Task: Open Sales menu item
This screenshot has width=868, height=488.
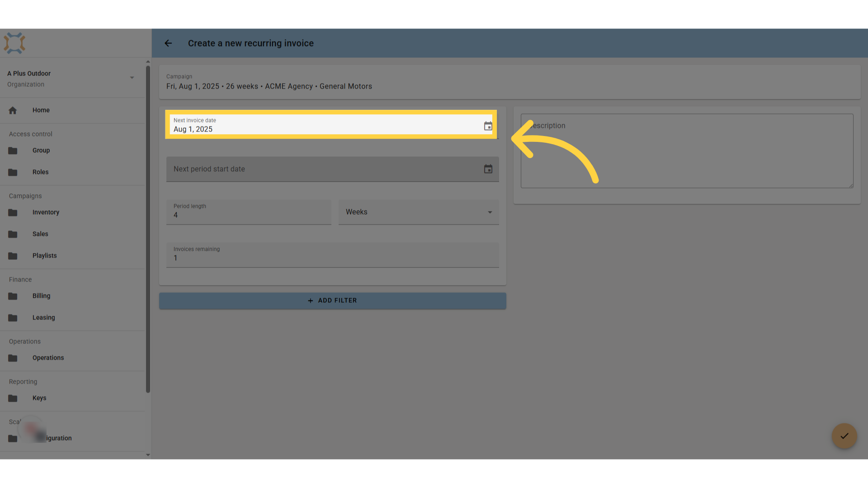Action: tap(72, 234)
